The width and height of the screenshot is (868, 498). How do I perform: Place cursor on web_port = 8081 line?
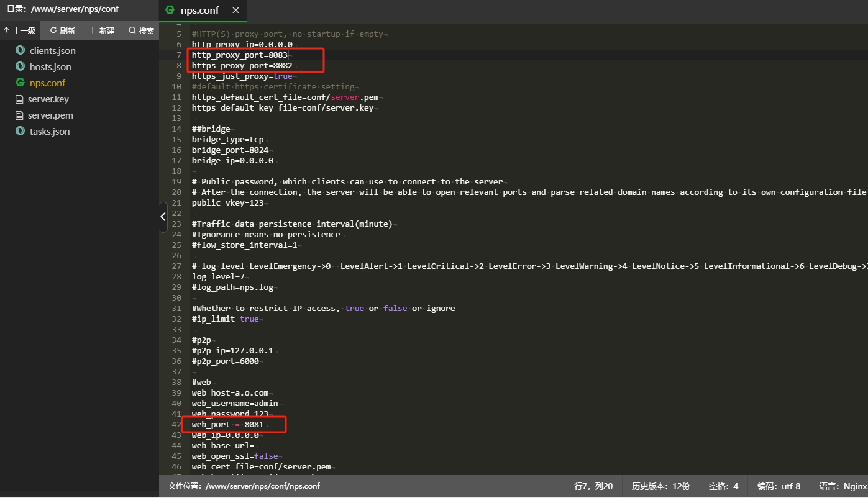tap(227, 424)
